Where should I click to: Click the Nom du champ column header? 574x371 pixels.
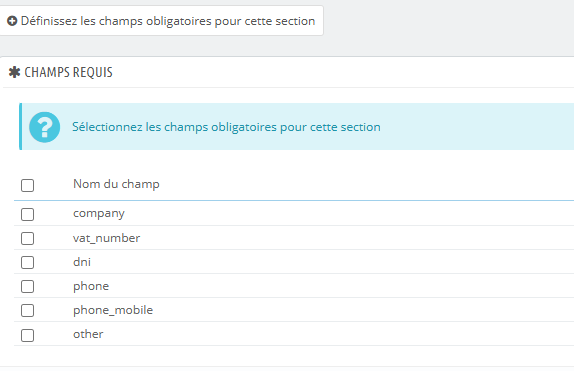[116, 184]
